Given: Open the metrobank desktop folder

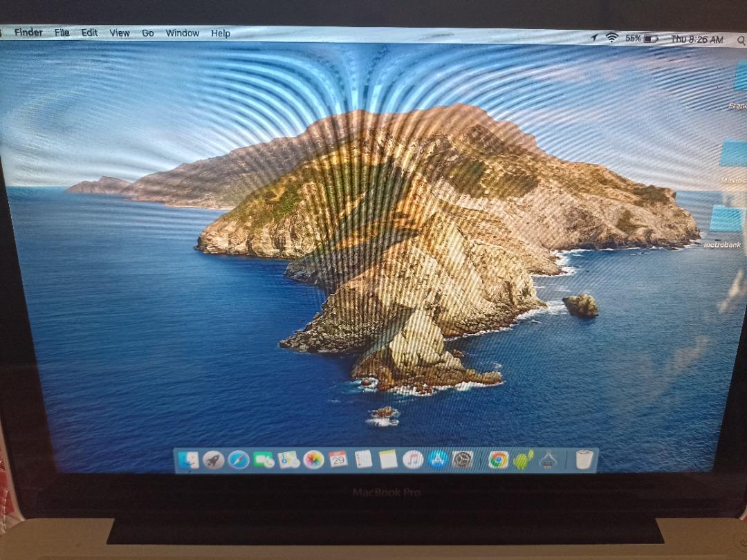Looking at the screenshot, I should tap(726, 219).
